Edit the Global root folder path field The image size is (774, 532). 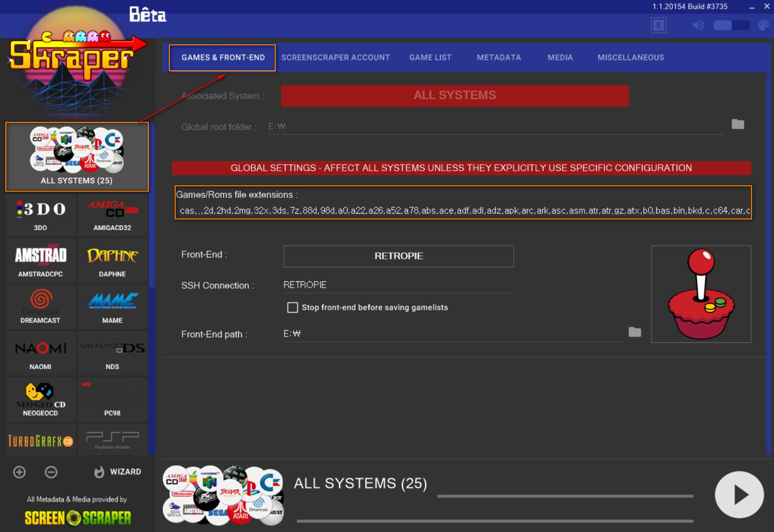coord(495,127)
